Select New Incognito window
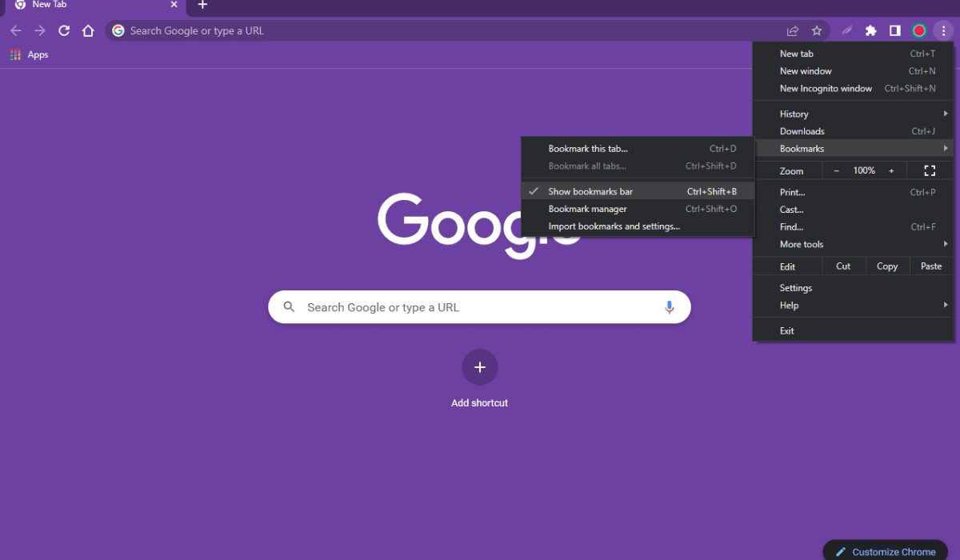Viewport: 960px width, 560px height. coord(826,89)
